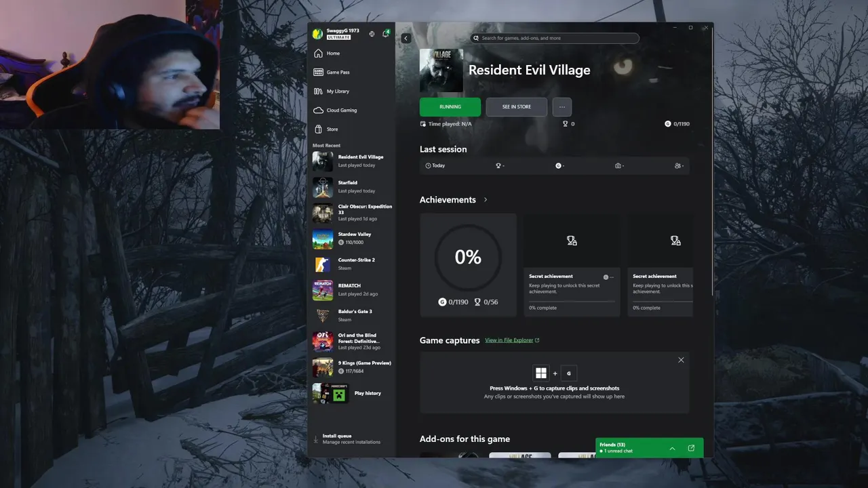Click the 0/56 trophies count
The image size is (868, 488).
click(x=486, y=302)
